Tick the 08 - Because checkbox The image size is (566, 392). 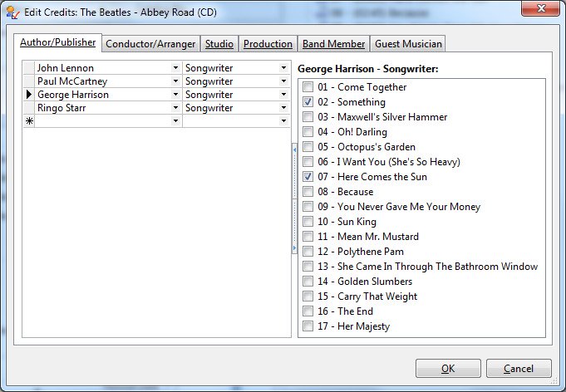(308, 192)
